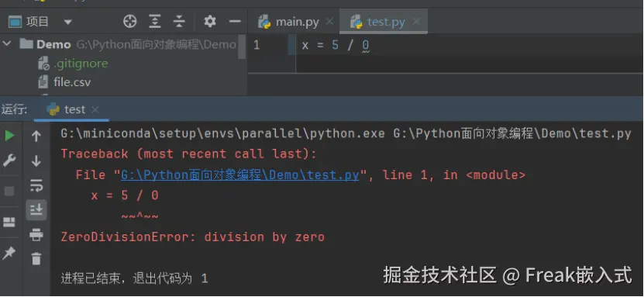Clear console with trash icon
The width and height of the screenshot is (644, 297).
pyautogui.click(x=36, y=259)
